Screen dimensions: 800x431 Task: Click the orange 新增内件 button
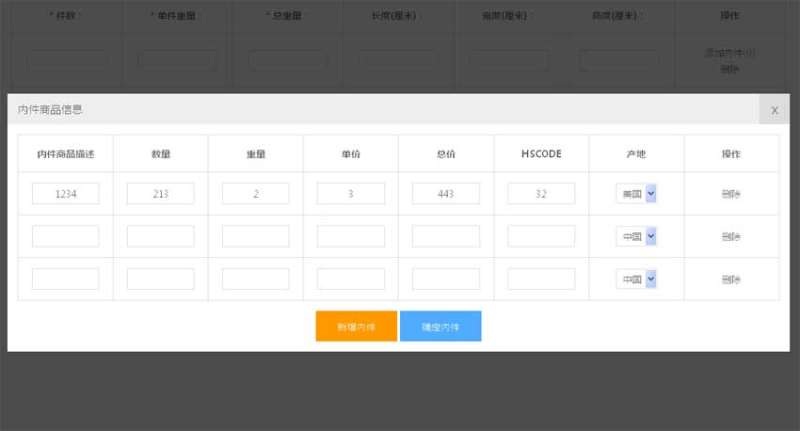coord(356,326)
